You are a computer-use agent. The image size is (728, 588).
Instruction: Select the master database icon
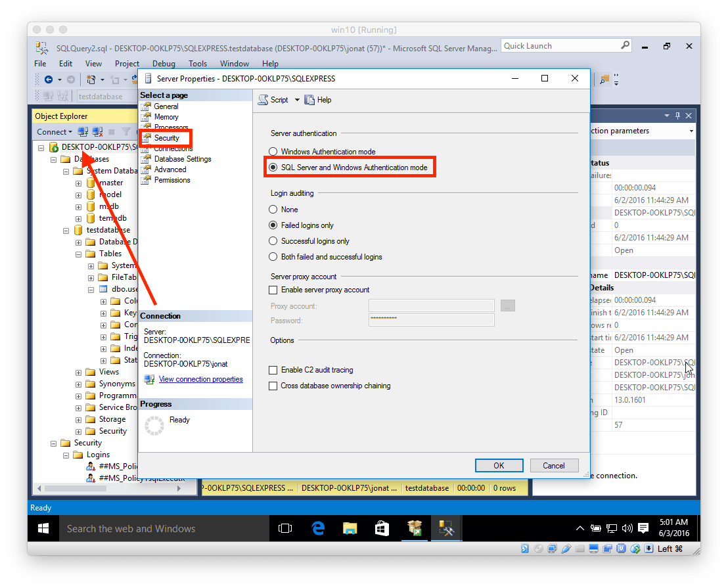(91, 183)
